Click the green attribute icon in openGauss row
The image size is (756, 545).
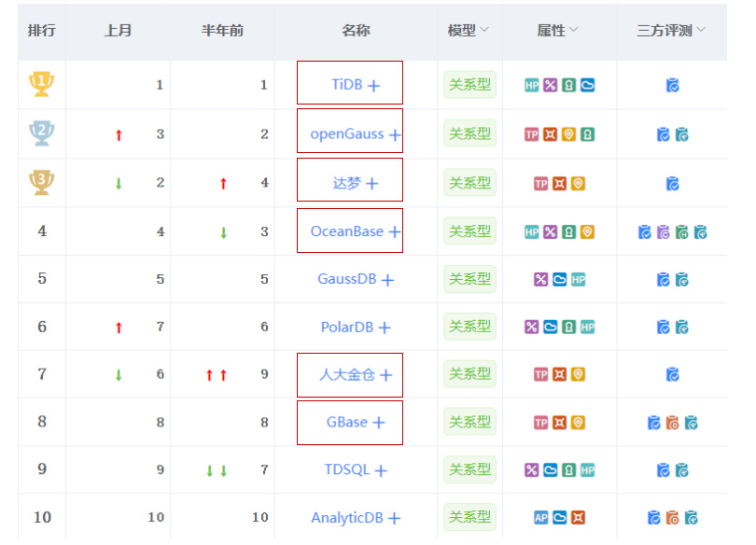(587, 134)
